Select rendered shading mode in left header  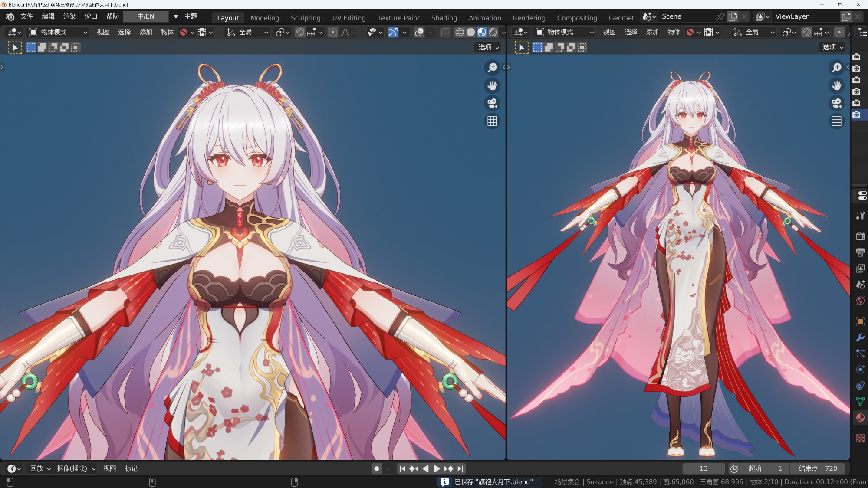pos(493,32)
